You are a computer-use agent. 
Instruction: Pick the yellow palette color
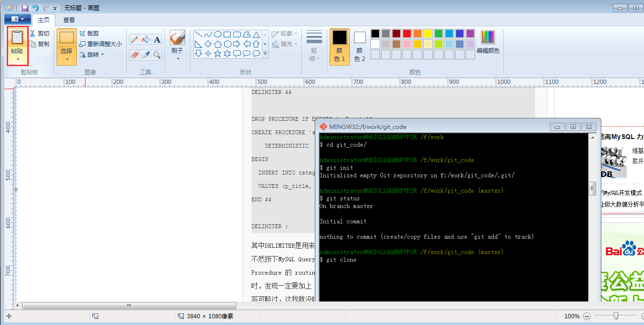pos(428,34)
